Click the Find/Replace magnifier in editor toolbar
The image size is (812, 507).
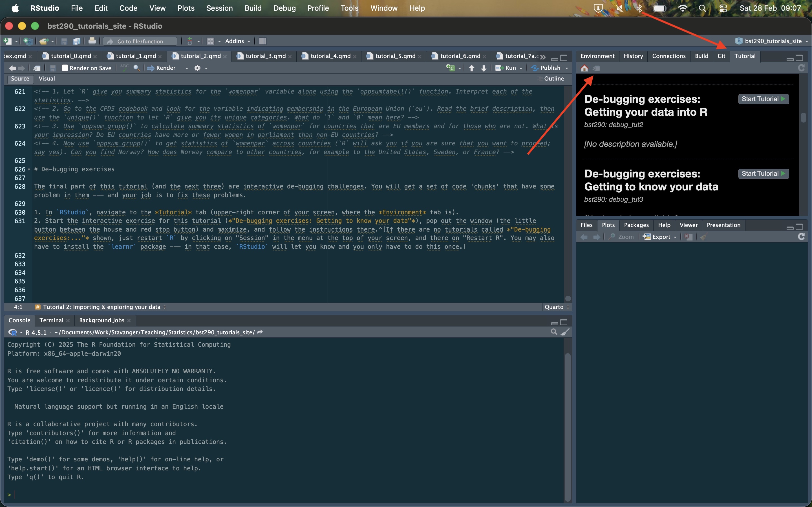(x=136, y=68)
